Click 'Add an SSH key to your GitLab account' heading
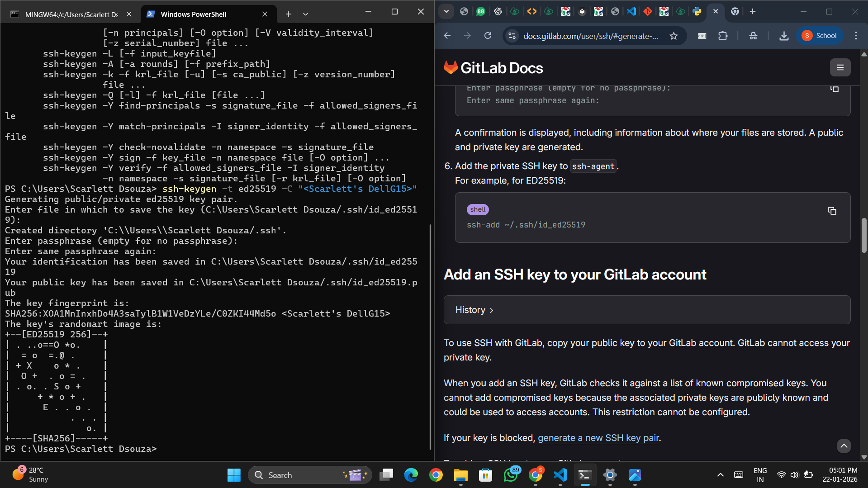 [x=575, y=275]
